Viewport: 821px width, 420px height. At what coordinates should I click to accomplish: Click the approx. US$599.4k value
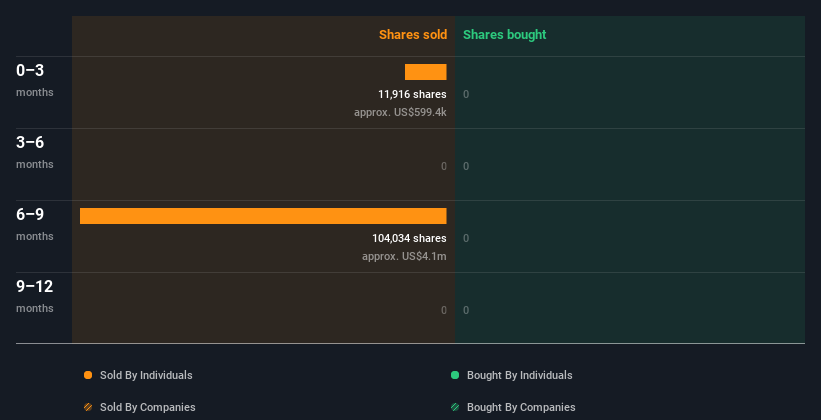pyautogui.click(x=401, y=112)
